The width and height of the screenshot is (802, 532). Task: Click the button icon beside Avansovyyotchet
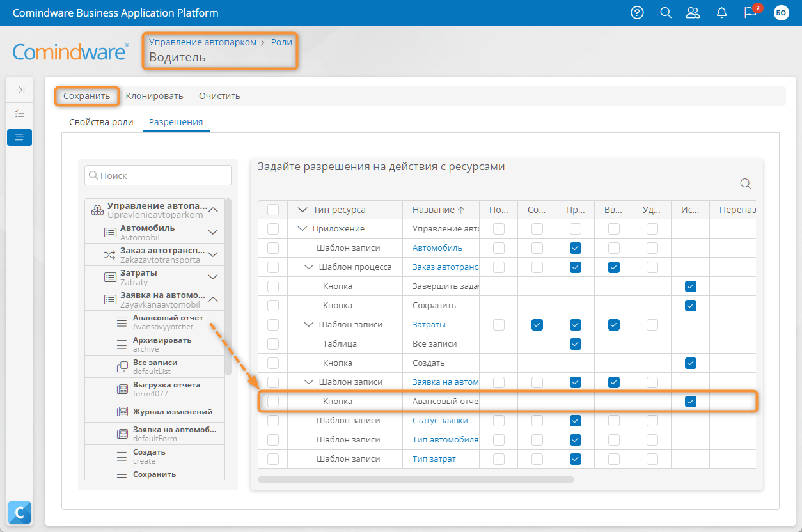coord(122,322)
